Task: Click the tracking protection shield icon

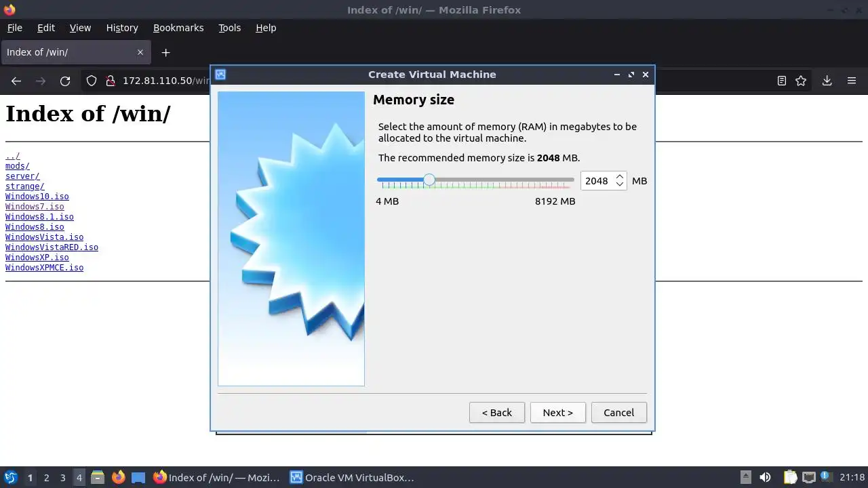Action: 91,81
